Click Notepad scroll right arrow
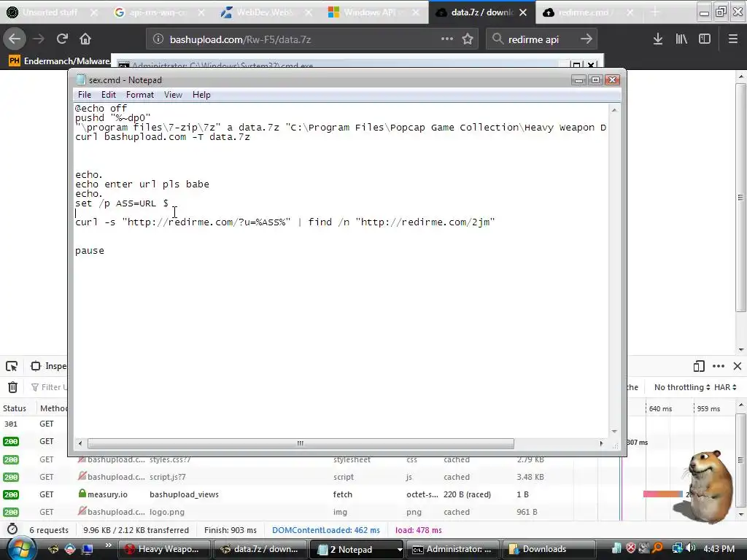 point(601,443)
